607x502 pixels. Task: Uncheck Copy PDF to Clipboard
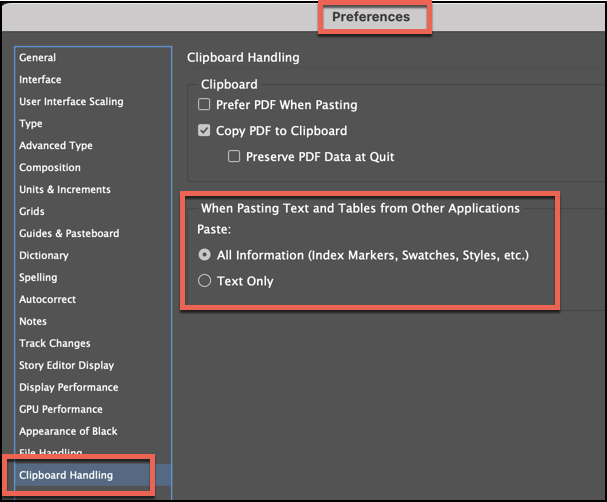click(205, 131)
